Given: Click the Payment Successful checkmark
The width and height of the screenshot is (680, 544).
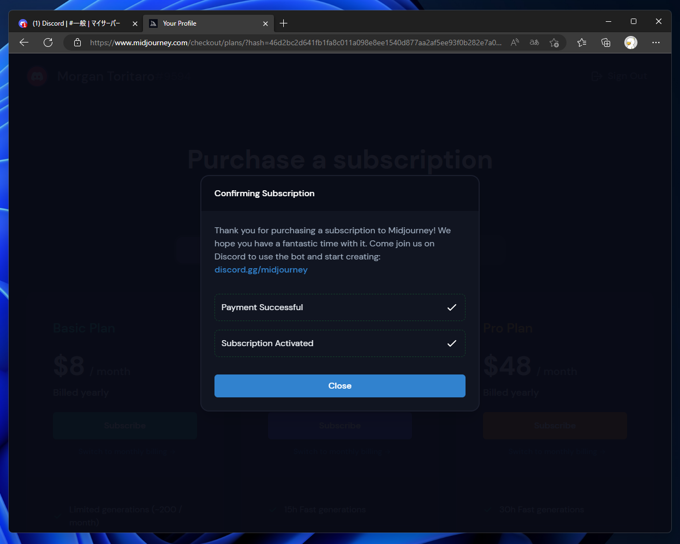Looking at the screenshot, I should (451, 307).
